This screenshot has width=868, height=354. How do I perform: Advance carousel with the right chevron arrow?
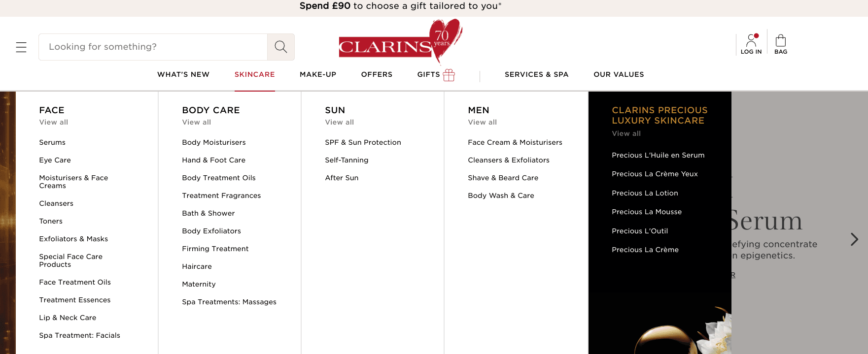point(854,239)
